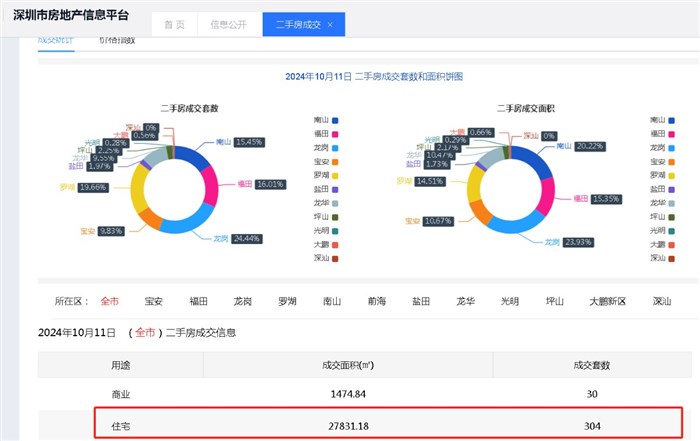
Task: Close the 二手房成交 tab with the x icon
Action: (331, 24)
